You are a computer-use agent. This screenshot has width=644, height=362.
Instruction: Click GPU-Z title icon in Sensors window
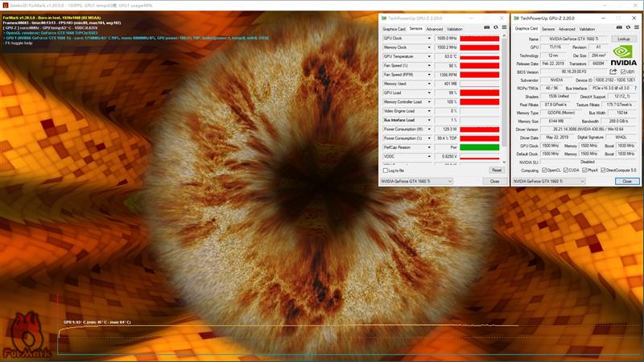[384, 19]
